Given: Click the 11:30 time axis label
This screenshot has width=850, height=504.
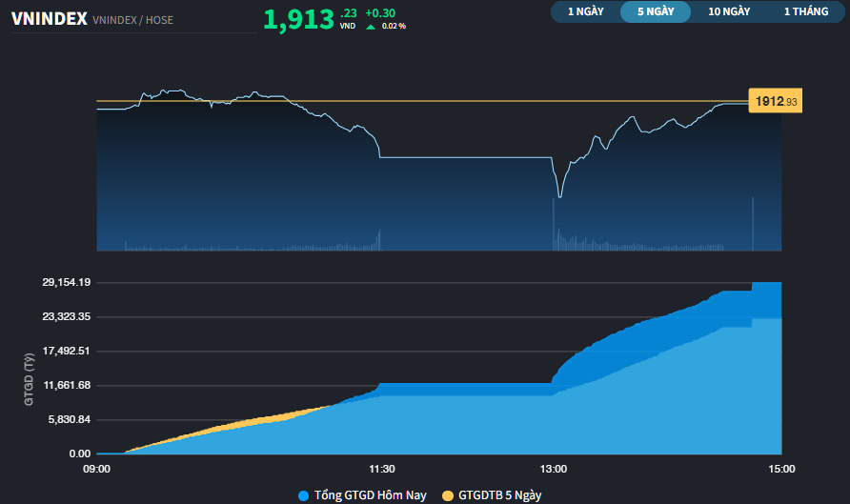Looking at the screenshot, I should pos(381,469).
